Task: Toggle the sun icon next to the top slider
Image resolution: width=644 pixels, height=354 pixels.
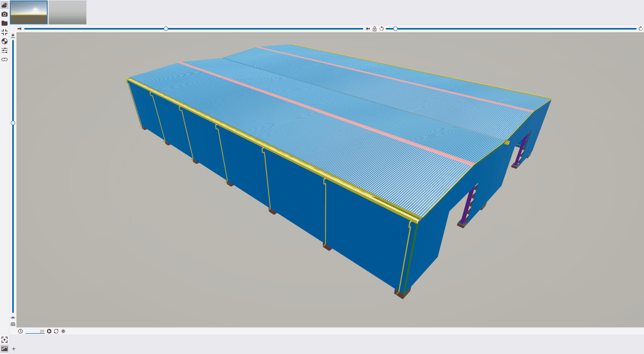Action: tap(20, 29)
